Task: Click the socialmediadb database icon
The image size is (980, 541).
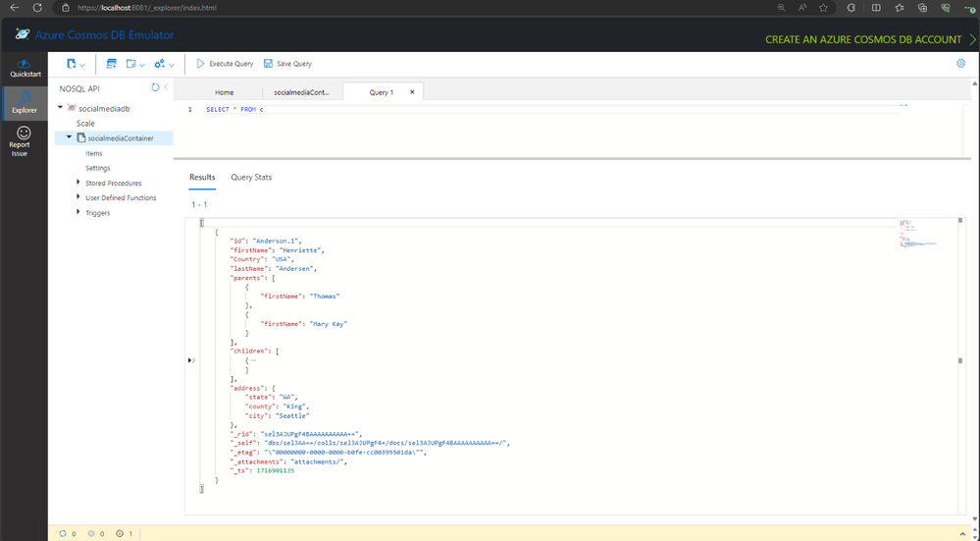Action: tap(72, 108)
